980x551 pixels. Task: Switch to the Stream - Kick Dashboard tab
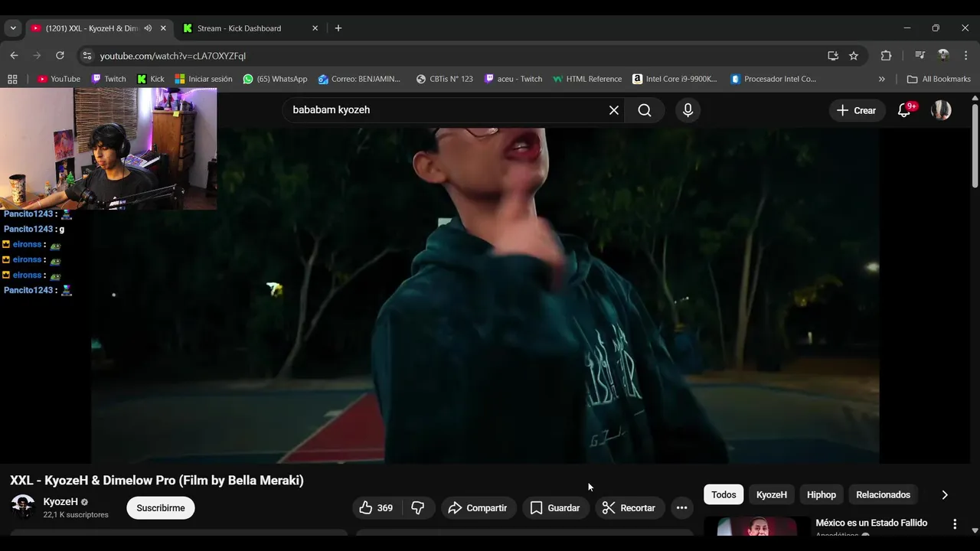click(x=251, y=28)
